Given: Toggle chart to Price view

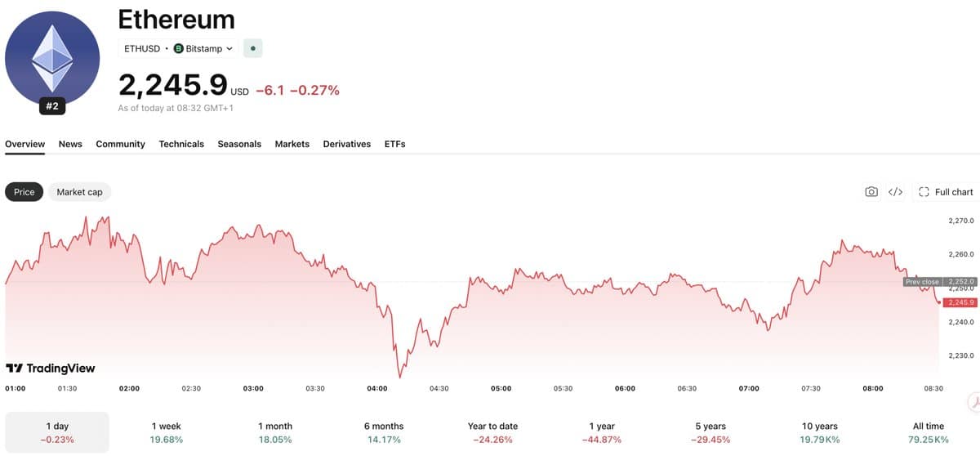Looking at the screenshot, I should pyautogui.click(x=24, y=192).
